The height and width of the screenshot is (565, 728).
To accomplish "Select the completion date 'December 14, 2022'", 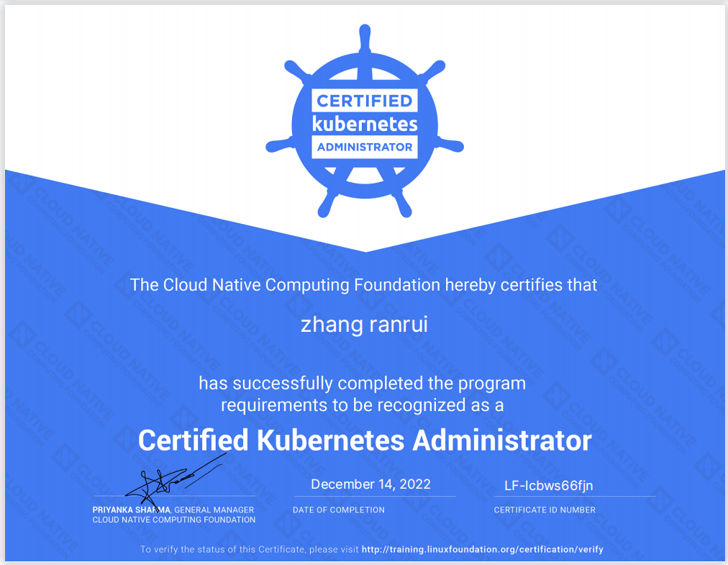I will pyautogui.click(x=370, y=484).
